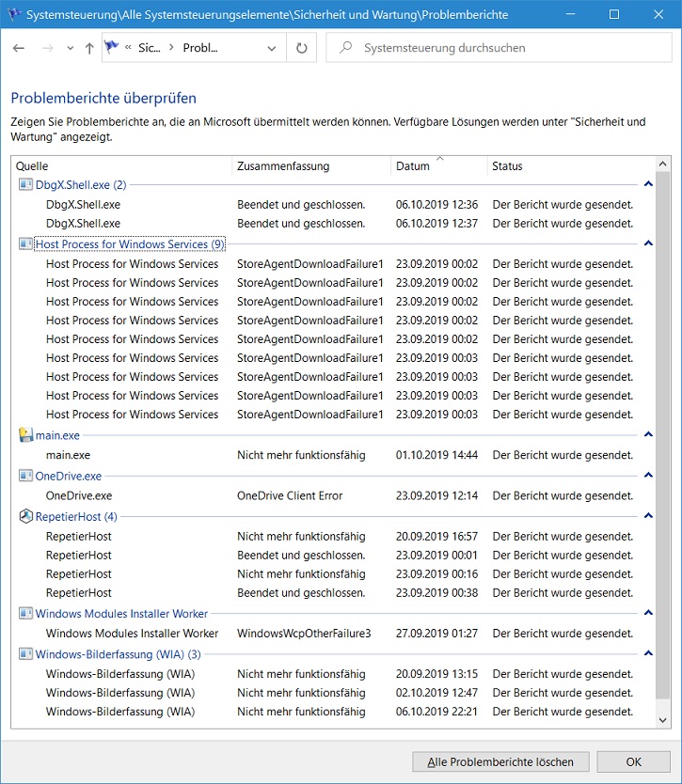Sort by the Datum column header
Screen dimensions: 682x784
click(439, 166)
